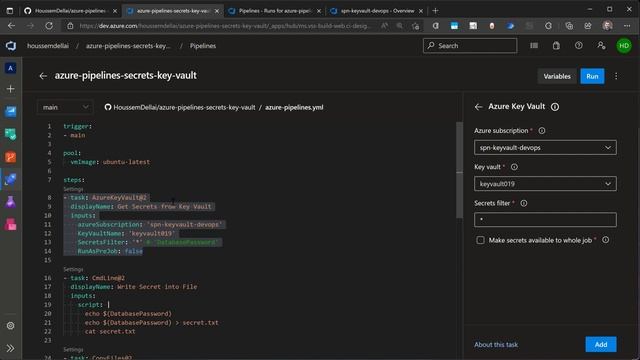640x360 pixels.
Task: Open marketplace shopping bag icon
Action: pyautogui.click(x=556, y=46)
